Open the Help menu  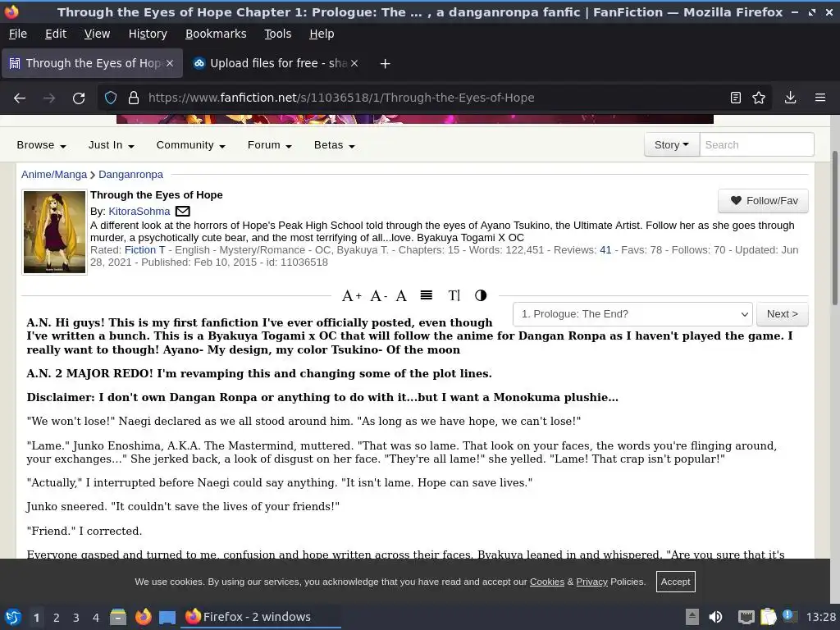[322, 34]
